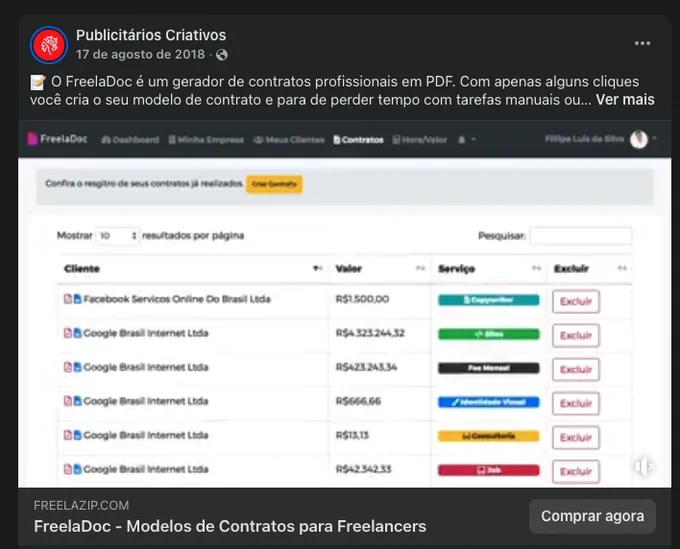The width and height of the screenshot is (680, 549).
Task: Open Meus Clientes menu item
Action: [289, 140]
